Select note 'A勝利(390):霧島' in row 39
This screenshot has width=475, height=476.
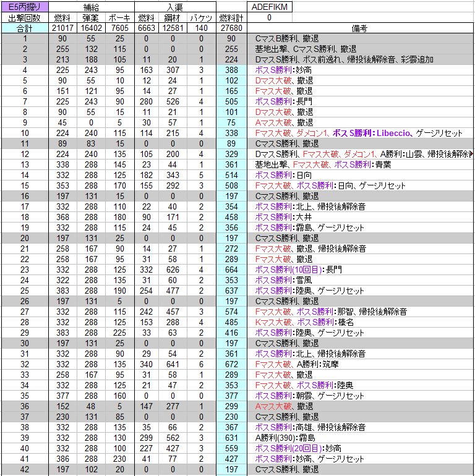[x=285, y=438]
